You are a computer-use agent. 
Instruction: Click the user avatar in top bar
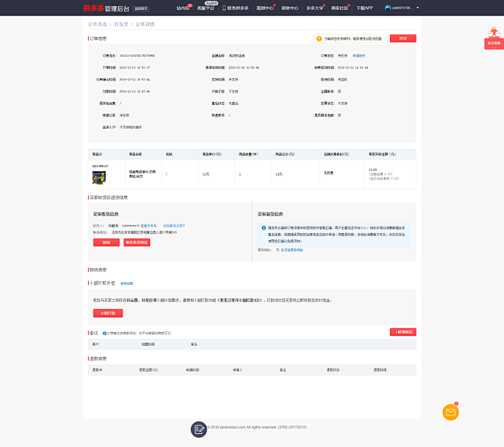tap(388, 8)
